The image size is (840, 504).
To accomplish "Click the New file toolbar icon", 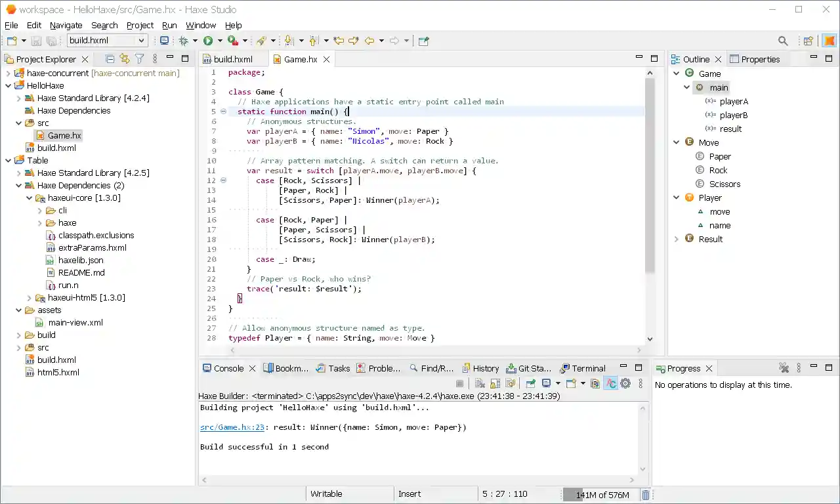I will click(11, 41).
